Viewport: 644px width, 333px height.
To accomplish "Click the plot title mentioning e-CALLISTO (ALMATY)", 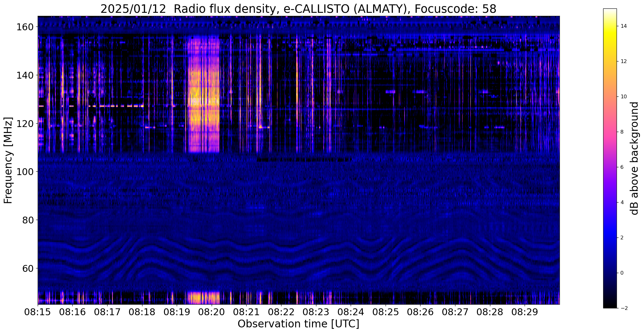I will [x=298, y=9].
